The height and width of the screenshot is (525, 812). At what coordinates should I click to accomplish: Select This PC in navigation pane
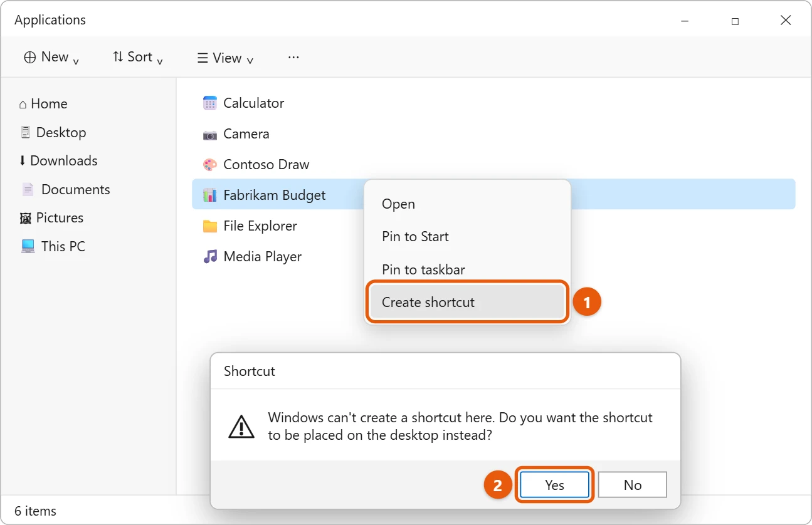(x=53, y=246)
